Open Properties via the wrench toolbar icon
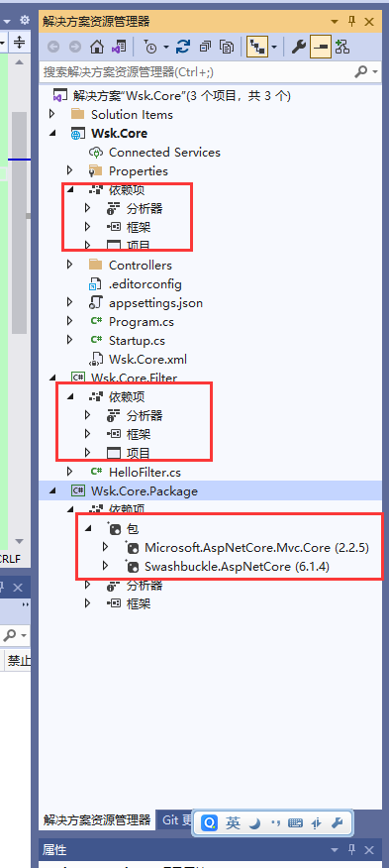Screen dimensions: 389x868 pyautogui.click(x=298, y=47)
